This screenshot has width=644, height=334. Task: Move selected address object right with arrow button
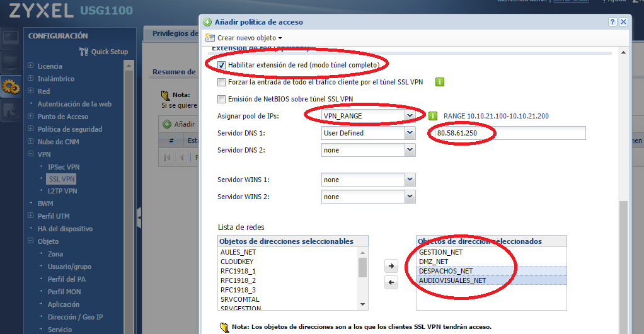click(391, 266)
